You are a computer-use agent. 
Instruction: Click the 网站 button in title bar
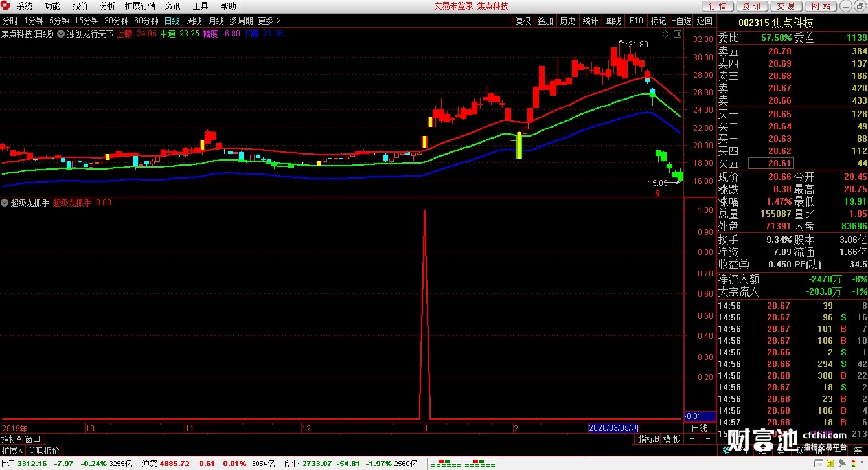click(820, 6)
